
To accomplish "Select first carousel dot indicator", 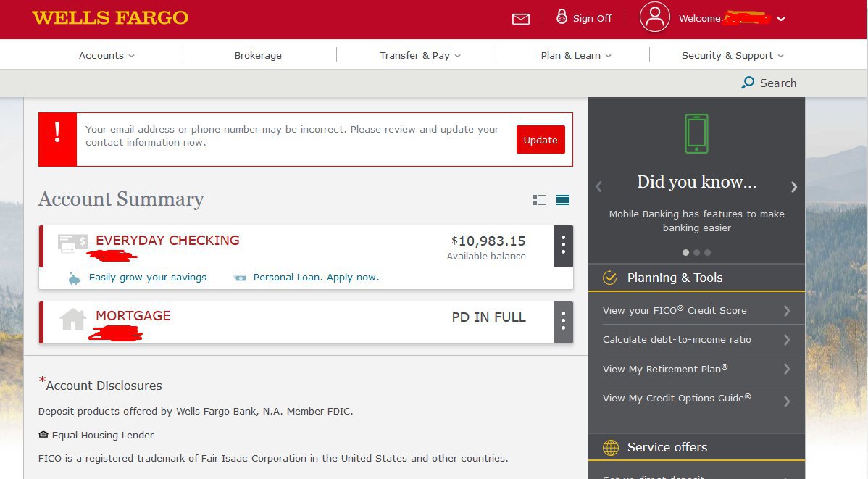I will click(686, 252).
